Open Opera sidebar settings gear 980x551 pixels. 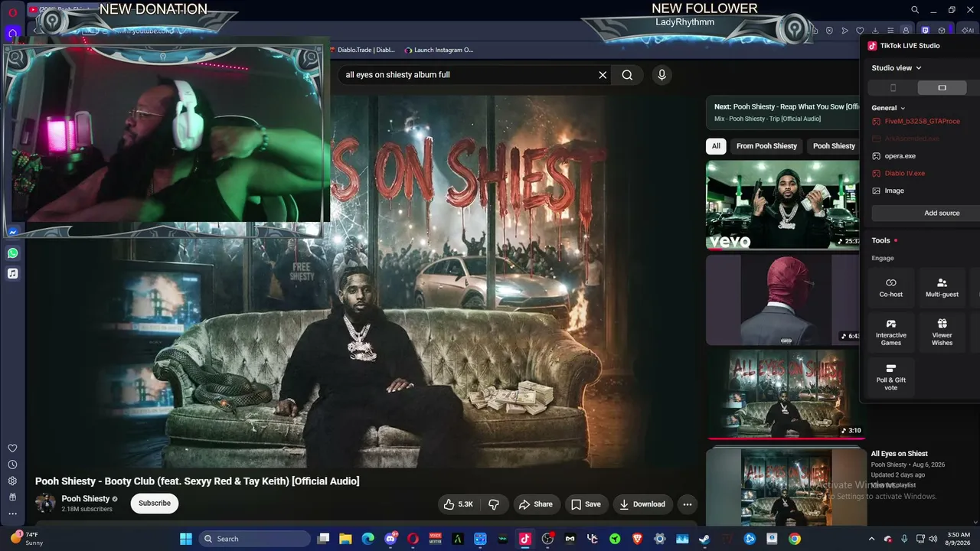pos(12,481)
